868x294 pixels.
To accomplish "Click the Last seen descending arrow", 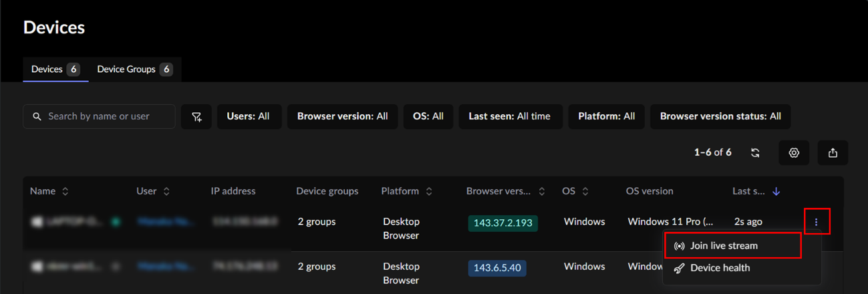I will (776, 192).
